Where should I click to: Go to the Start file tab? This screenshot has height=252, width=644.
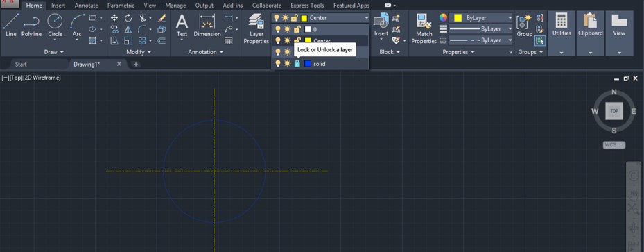tap(21, 64)
